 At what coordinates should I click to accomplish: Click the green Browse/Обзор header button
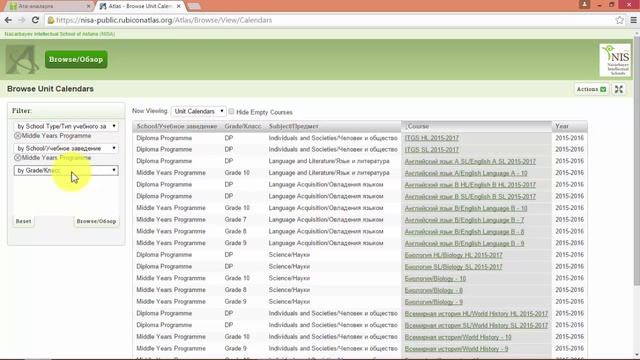click(x=76, y=60)
